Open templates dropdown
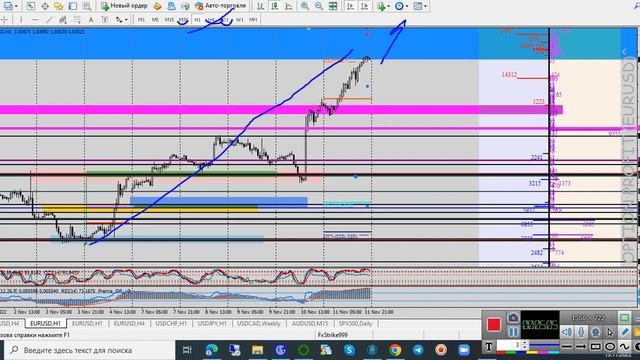This screenshot has width=640, height=360. coord(425,6)
